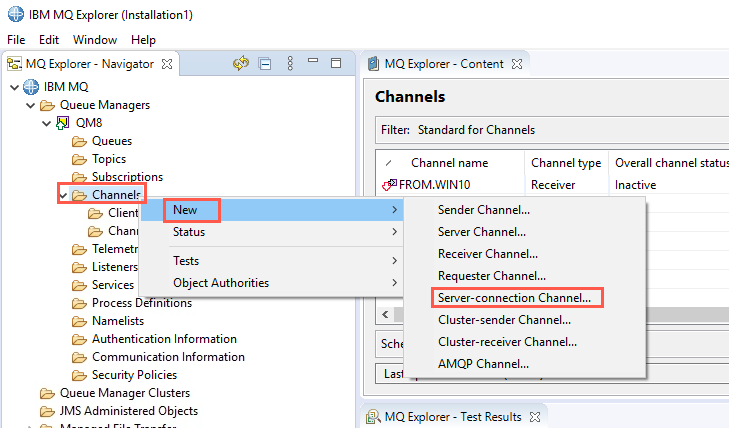Image resolution: width=729 pixels, height=428 pixels.
Task: Click the Services folder icon
Action: (80, 285)
